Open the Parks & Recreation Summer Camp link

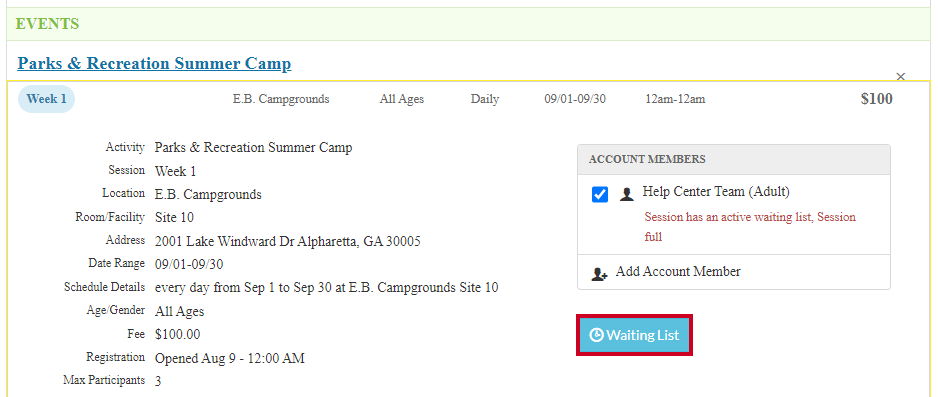[154, 63]
